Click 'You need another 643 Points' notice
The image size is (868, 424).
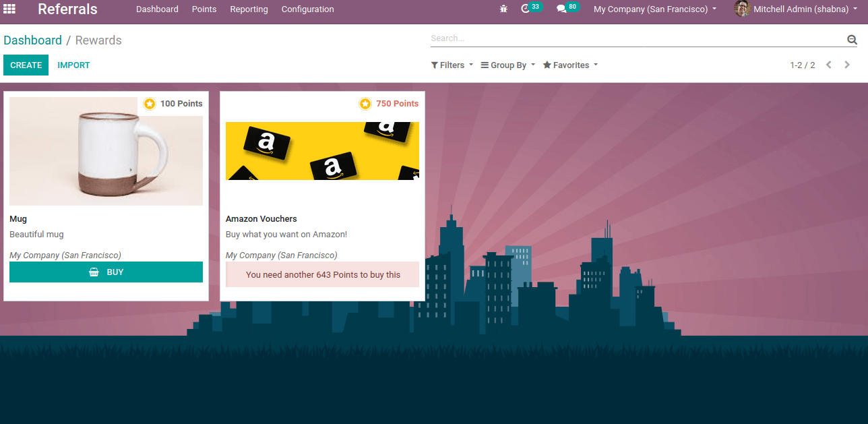pos(322,274)
